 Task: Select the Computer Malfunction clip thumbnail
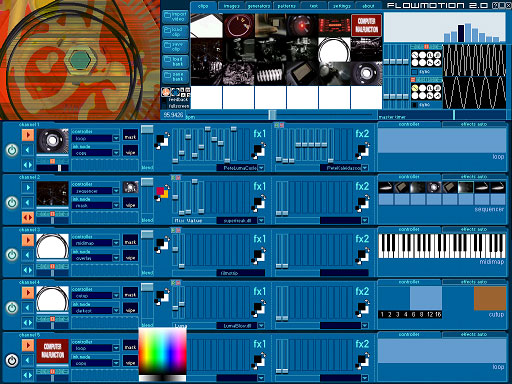tap(366, 25)
